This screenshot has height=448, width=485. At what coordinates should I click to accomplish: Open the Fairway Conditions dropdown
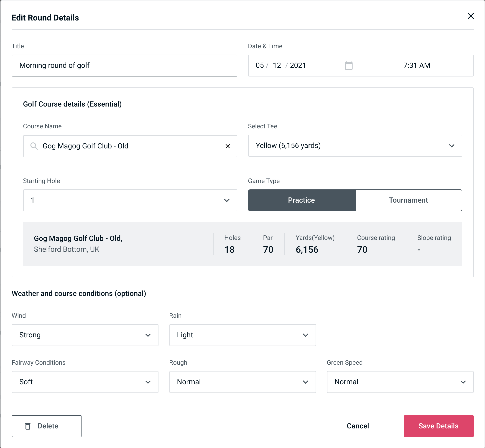click(x=85, y=382)
